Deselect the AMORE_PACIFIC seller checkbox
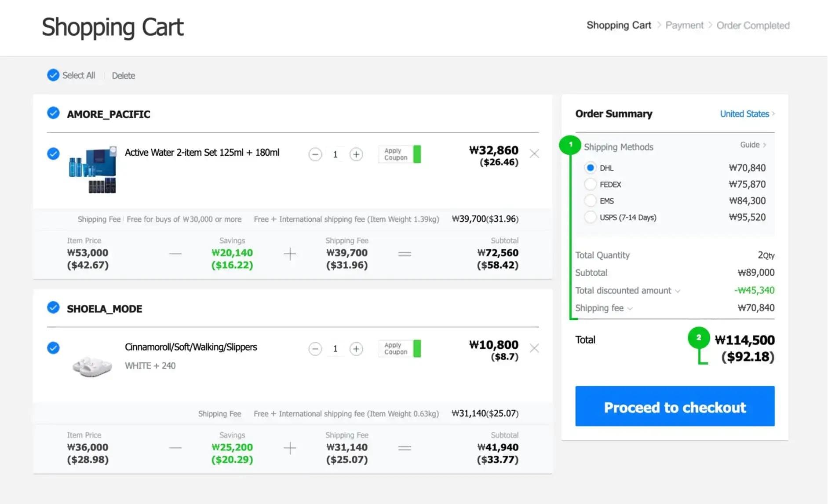 point(53,113)
